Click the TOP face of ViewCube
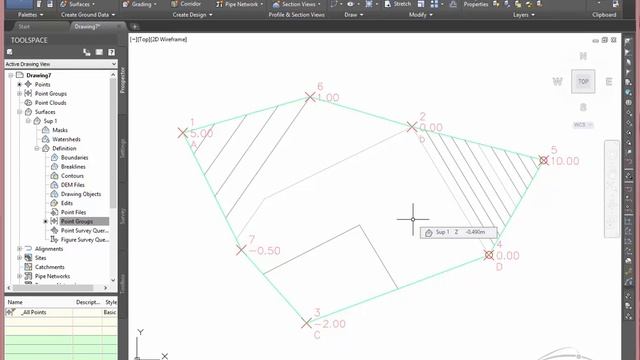The width and height of the screenshot is (640, 360). coord(583,81)
